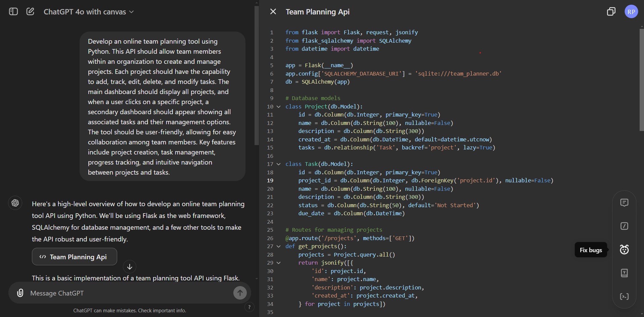Screen dimensions: 644x317
Task: Open the RP profile avatar menu
Action: (x=631, y=12)
